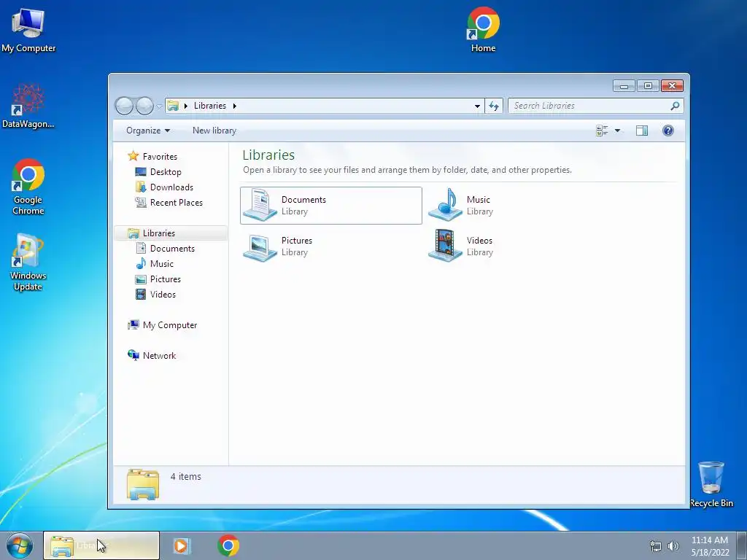Screen dimensions: 747x560
Task: Click the Refresh button in address bar
Action: pos(494,106)
